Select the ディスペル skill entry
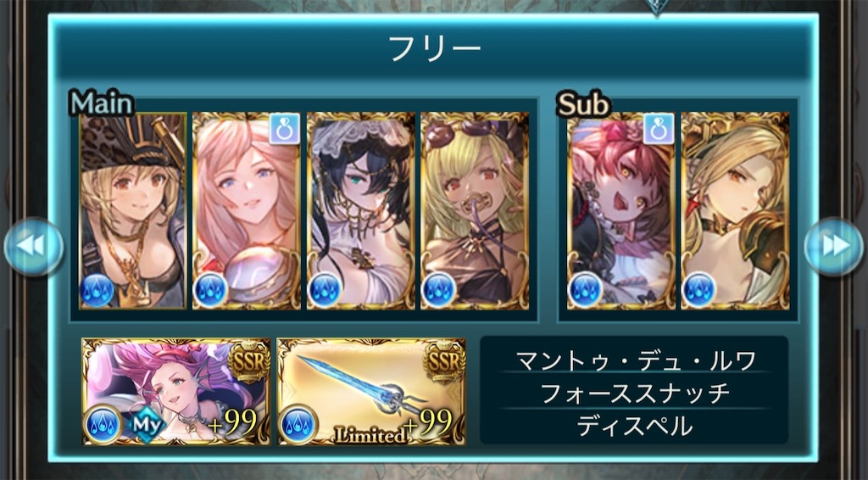The width and height of the screenshot is (868, 480). (x=634, y=427)
